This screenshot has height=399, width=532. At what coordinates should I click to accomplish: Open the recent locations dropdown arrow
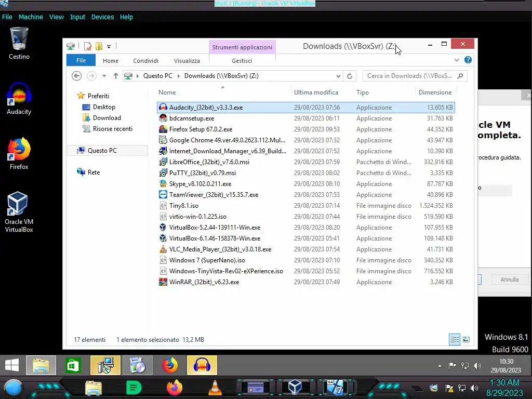click(104, 76)
